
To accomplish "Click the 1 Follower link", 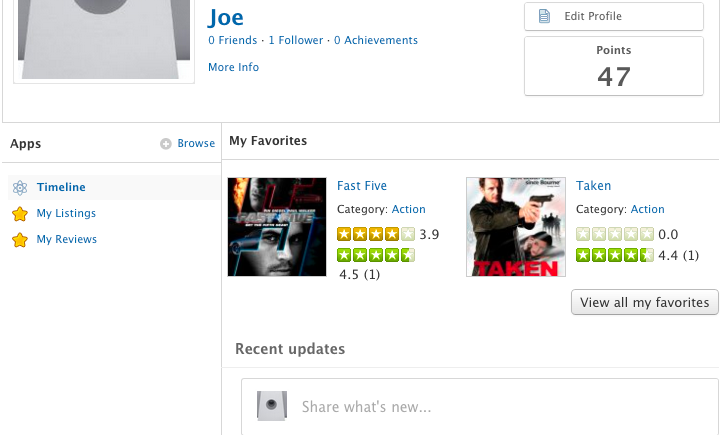I will [295, 41].
